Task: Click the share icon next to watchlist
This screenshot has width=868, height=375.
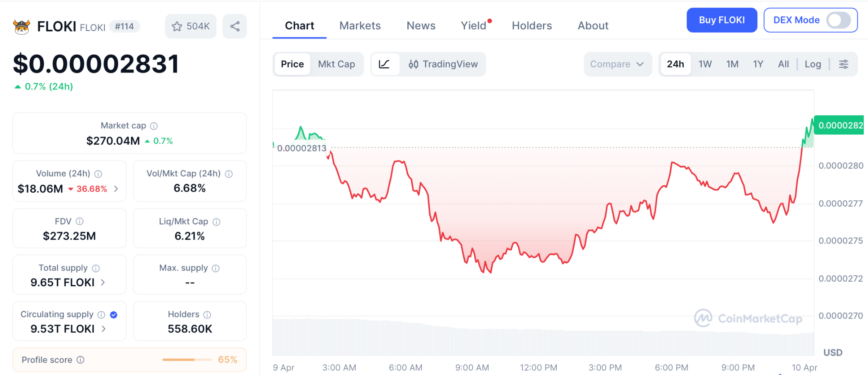Action: tap(235, 26)
